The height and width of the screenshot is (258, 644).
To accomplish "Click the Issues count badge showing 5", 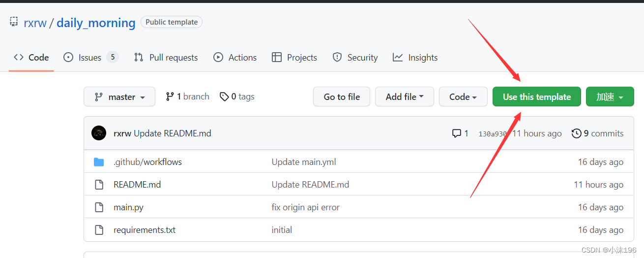I will point(113,57).
